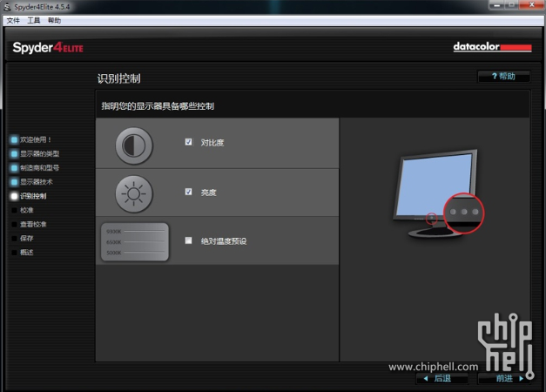Viewport: 546px width, 392px height.
Task: Click the datacolor logo
Action: pyautogui.click(x=492, y=47)
